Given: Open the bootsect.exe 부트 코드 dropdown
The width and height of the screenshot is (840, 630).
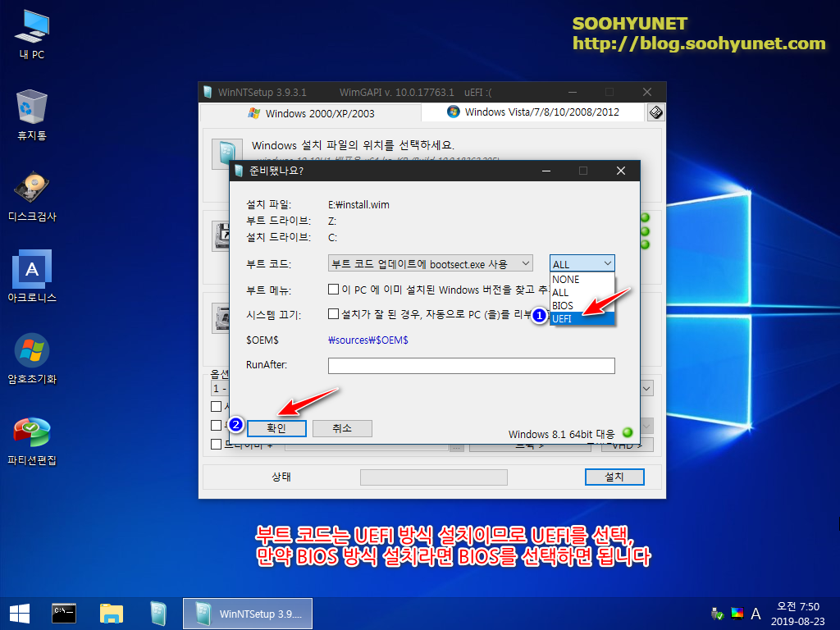Looking at the screenshot, I should (x=430, y=263).
